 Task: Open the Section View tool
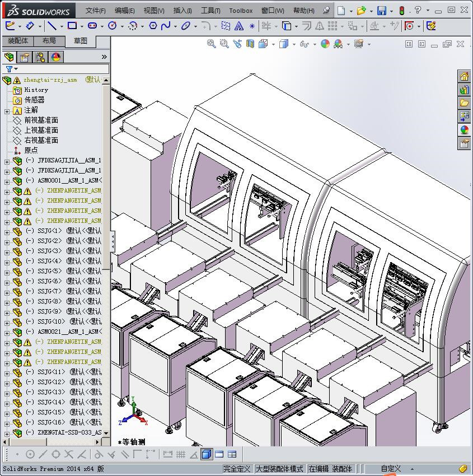pyautogui.click(x=250, y=44)
